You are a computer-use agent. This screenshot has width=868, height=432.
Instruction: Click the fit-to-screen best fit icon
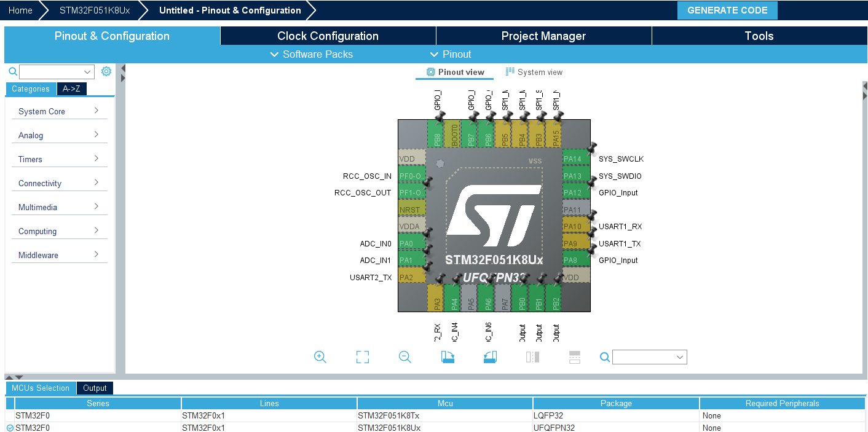(x=363, y=357)
